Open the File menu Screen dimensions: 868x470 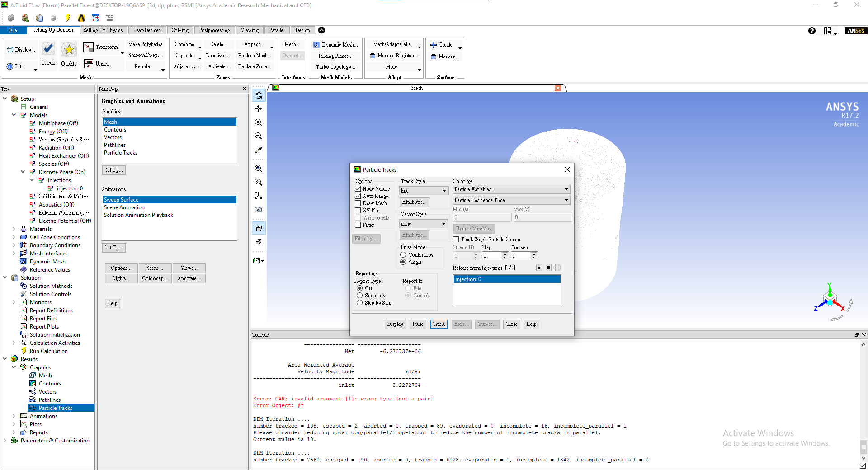click(13, 30)
